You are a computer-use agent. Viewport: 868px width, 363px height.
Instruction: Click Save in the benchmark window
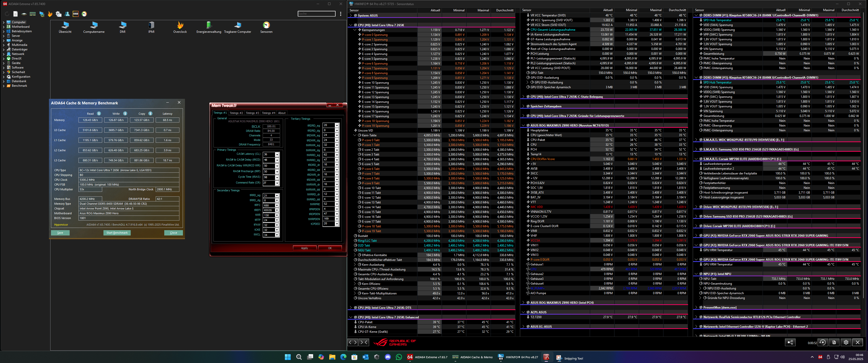pyautogui.click(x=60, y=233)
